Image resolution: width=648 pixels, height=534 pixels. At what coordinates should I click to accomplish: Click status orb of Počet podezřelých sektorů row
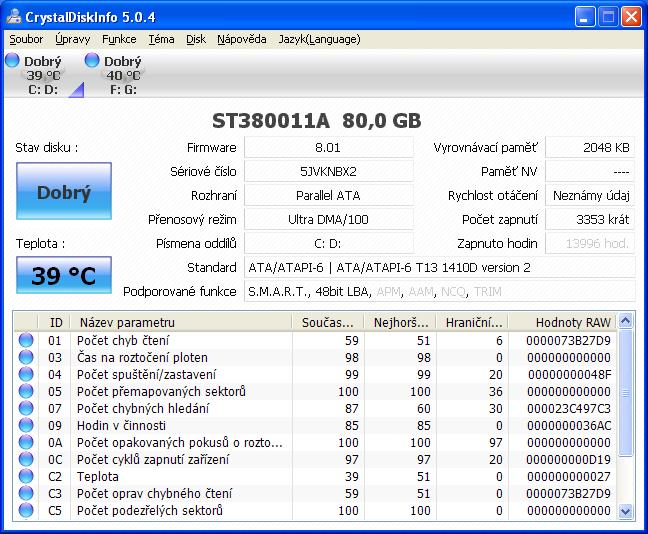click(26, 510)
